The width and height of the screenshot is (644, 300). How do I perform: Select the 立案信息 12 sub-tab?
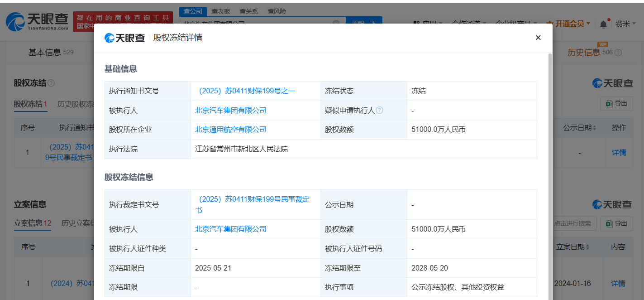33,223
